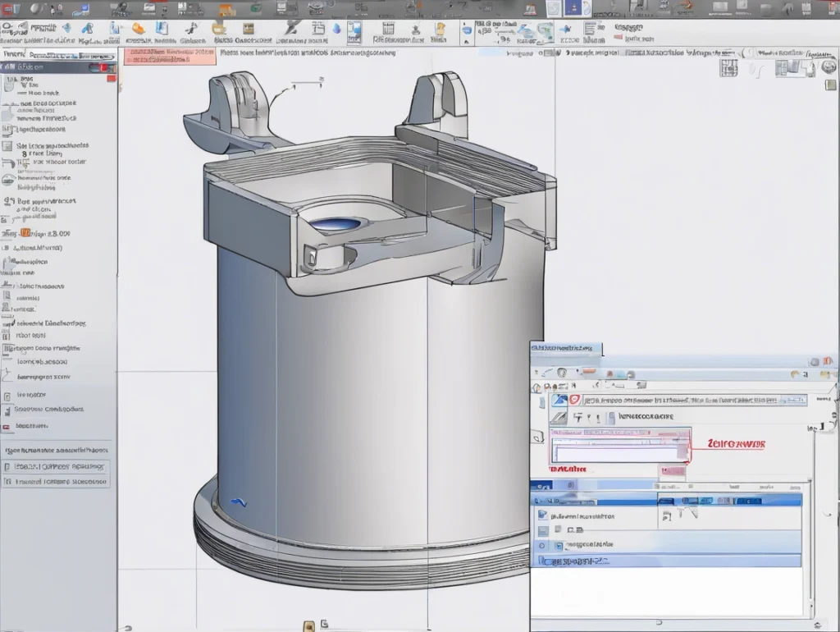Viewport: 840px width, 632px height.
Task: Click the tan folder icon in the ribbon
Action: tap(218, 29)
